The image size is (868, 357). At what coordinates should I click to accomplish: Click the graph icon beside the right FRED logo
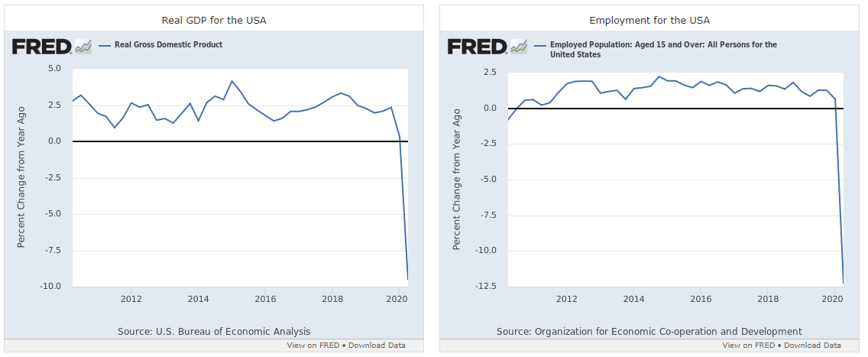519,47
